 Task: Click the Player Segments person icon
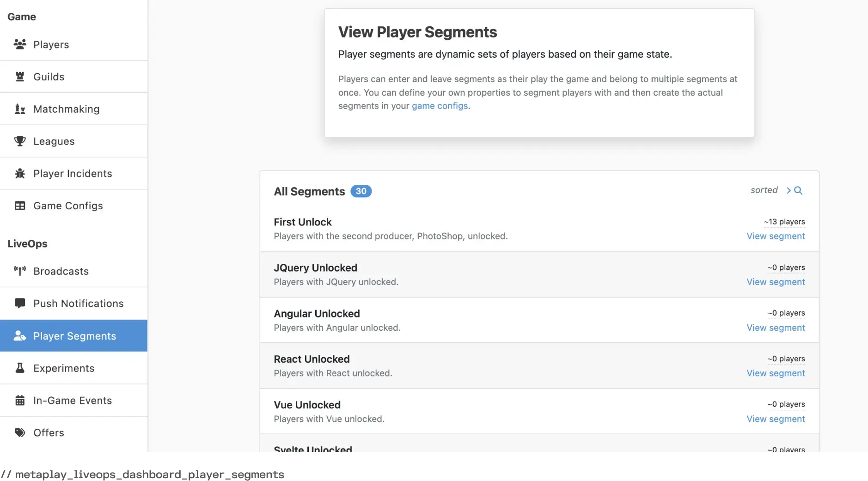(19, 336)
